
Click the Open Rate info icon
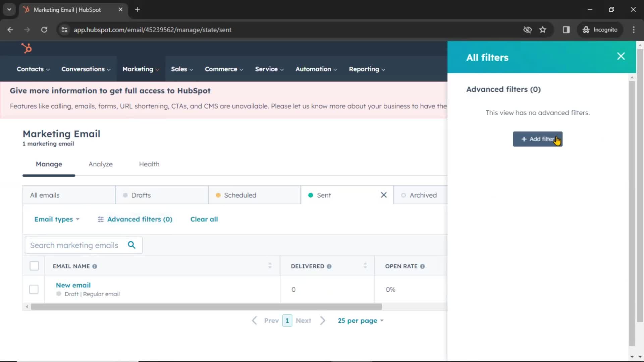pyautogui.click(x=422, y=266)
